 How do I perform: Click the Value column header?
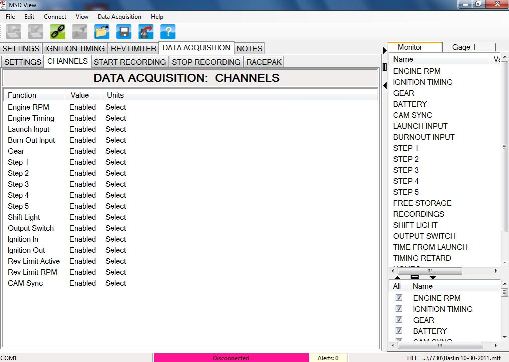(80, 95)
